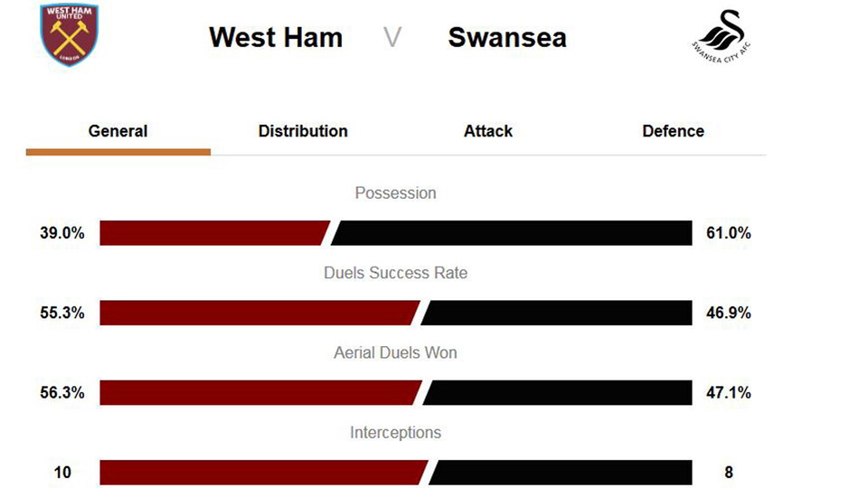The width and height of the screenshot is (868, 488).
Task: Click West Ham's maroon Interceptions bar
Action: pyautogui.click(x=262, y=472)
